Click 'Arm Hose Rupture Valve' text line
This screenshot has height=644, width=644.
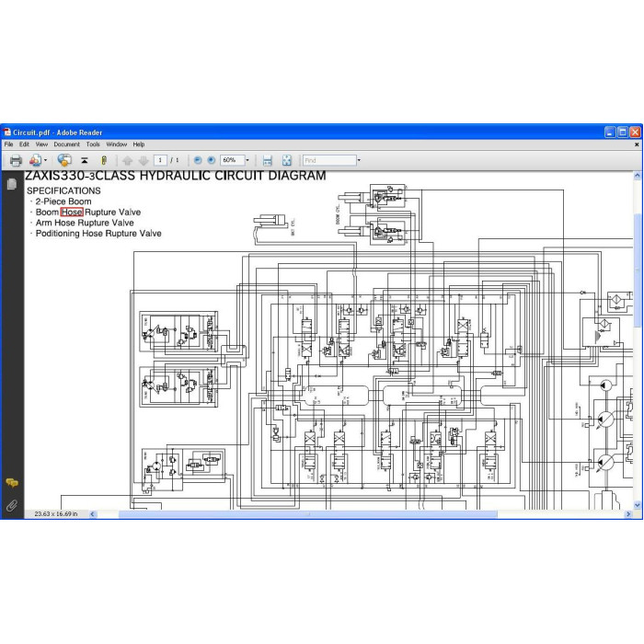(85, 223)
